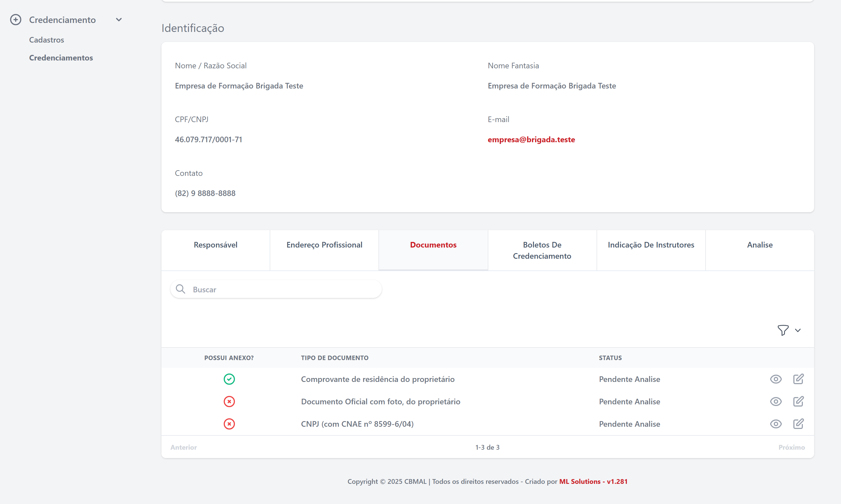Edit the Documento Oficial com foto document
The height and width of the screenshot is (504, 841).
point(798,401)
